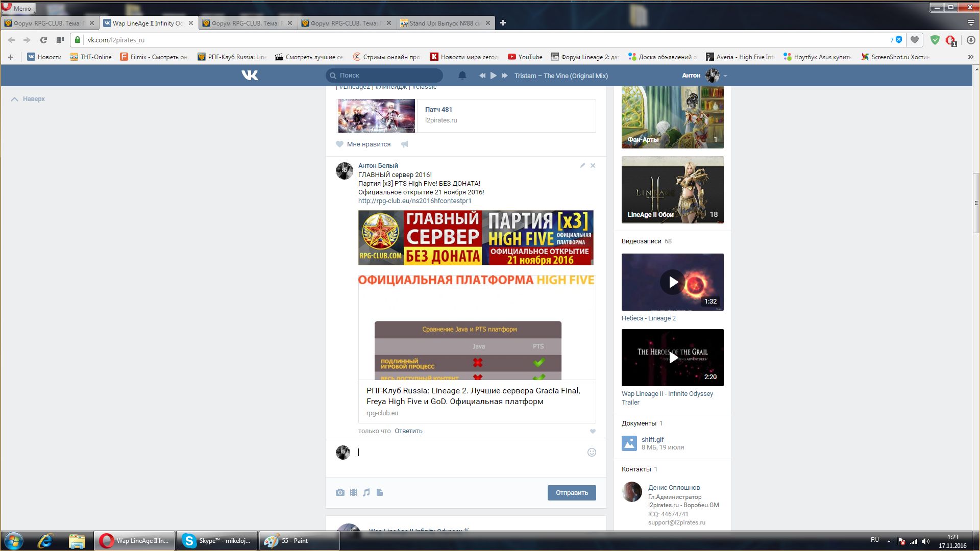
Task: Open the Форум Lineage 2 bookmark
Action: pyautogui.click(x=585, y=57)
